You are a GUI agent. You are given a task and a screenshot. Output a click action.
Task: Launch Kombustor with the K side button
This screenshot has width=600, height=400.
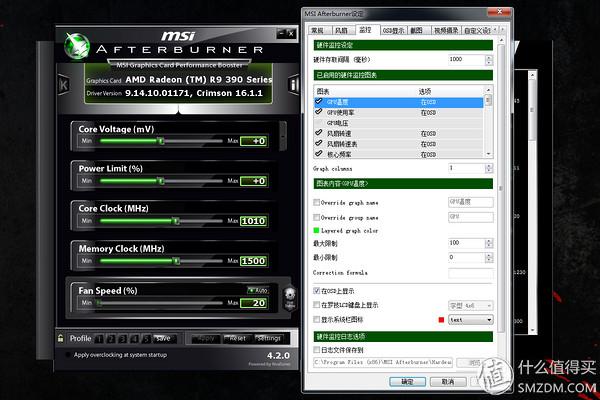click(63, 85)
